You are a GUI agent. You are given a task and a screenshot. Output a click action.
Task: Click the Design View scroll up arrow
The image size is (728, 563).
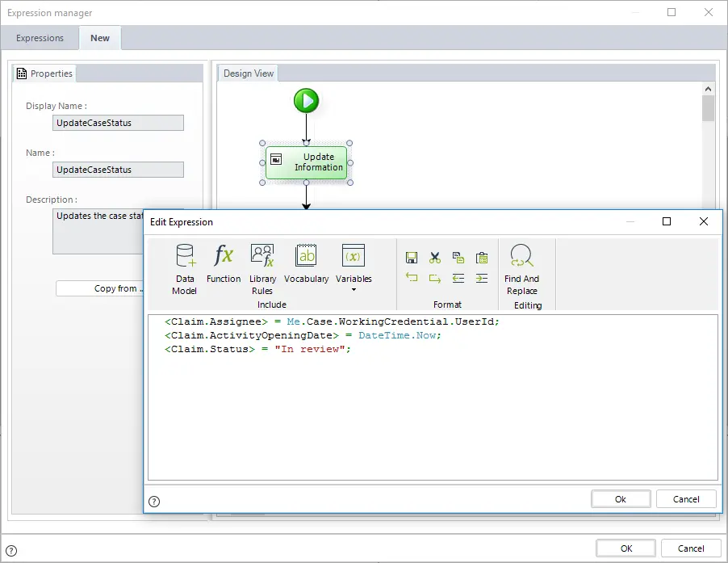tap(708, 89)
